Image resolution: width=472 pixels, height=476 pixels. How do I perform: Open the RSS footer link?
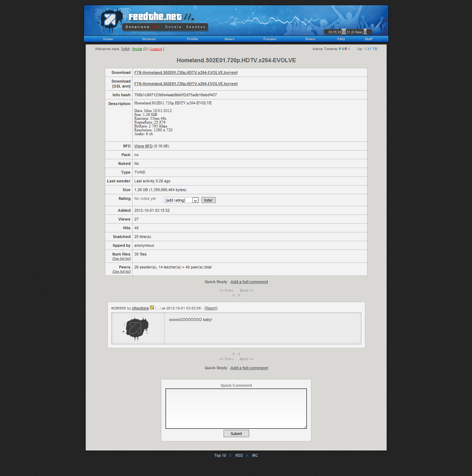click(239, 455)
